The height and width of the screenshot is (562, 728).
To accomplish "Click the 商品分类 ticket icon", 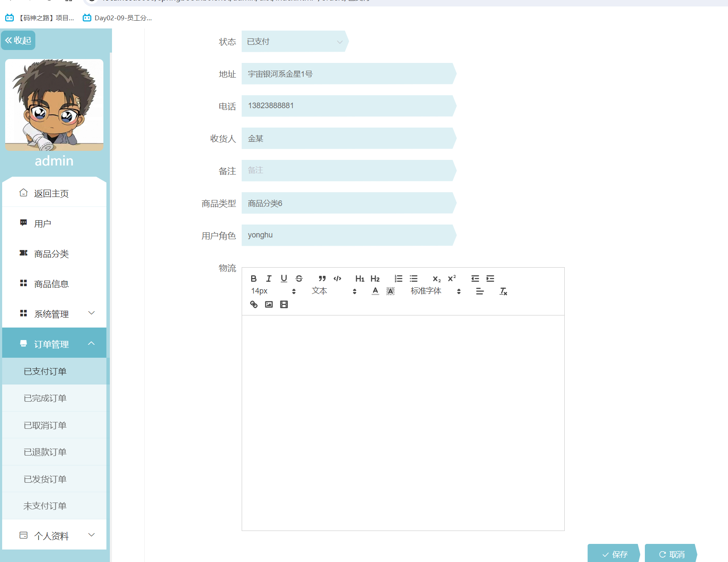I will pos(24,253).
